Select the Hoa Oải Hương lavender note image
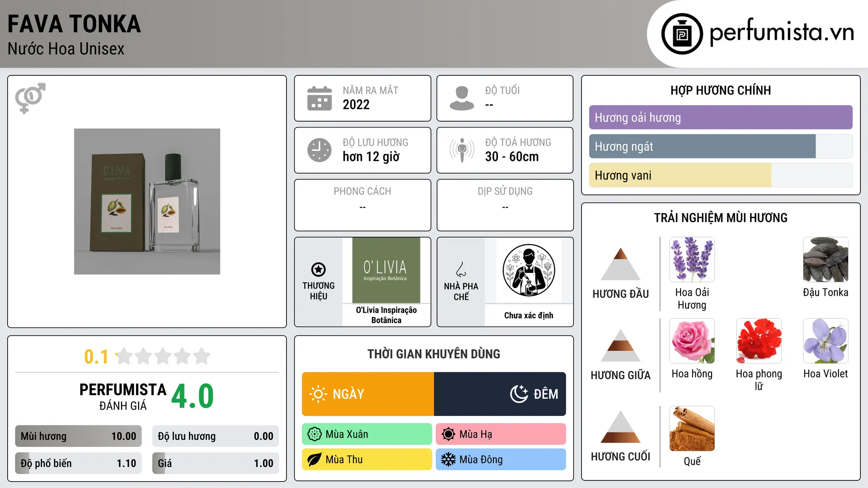868x488 pixels. [x=692, y=260]
